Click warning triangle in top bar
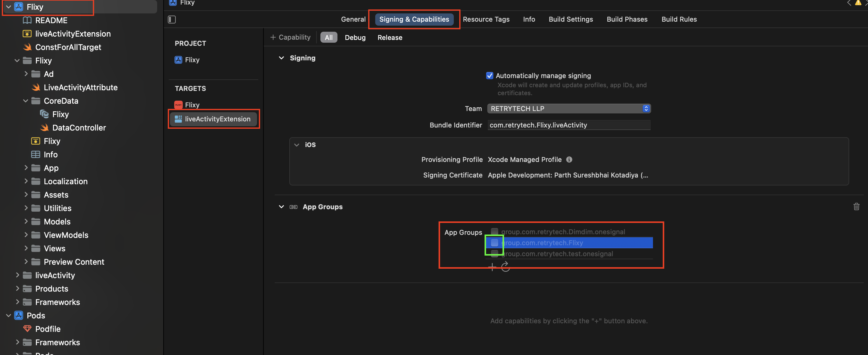 tap(858, 3)
